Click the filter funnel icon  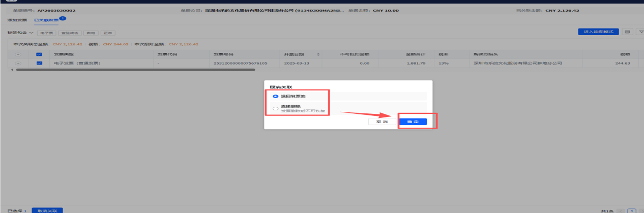[640, 32]
